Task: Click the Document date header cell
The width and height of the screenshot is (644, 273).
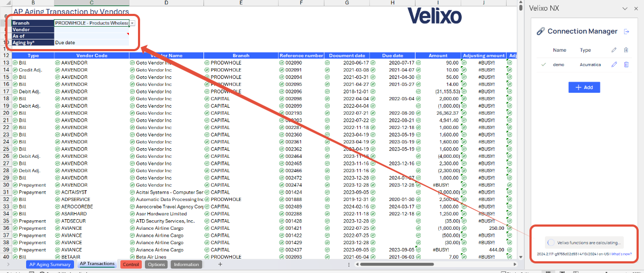Action: (347, 55)
